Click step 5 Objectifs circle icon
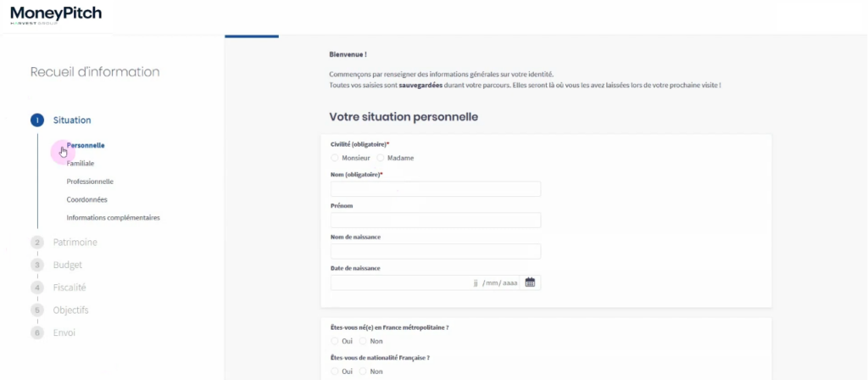Screen dimensions: 868x380 (37, 310)
